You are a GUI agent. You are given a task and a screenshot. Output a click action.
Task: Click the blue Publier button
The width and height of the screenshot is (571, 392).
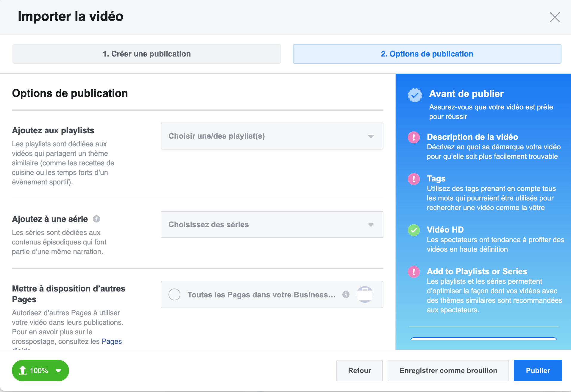pyautogui.click(x=538, y=371)
